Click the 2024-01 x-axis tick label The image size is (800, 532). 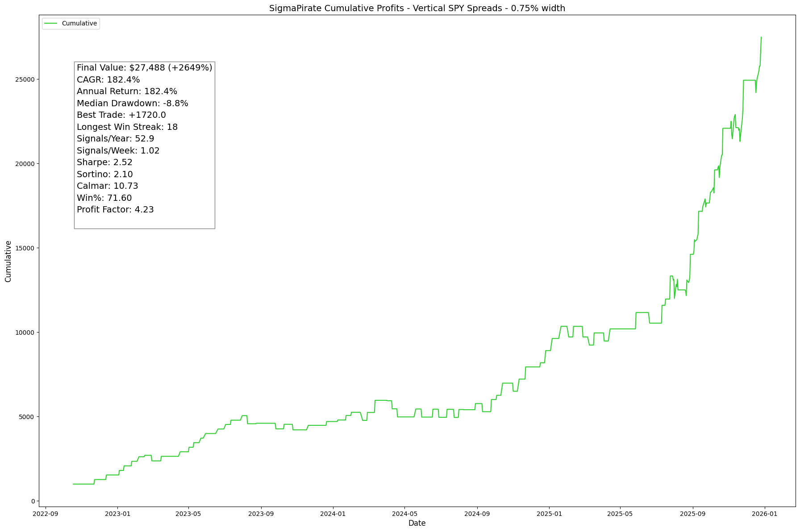pos(333,513)
